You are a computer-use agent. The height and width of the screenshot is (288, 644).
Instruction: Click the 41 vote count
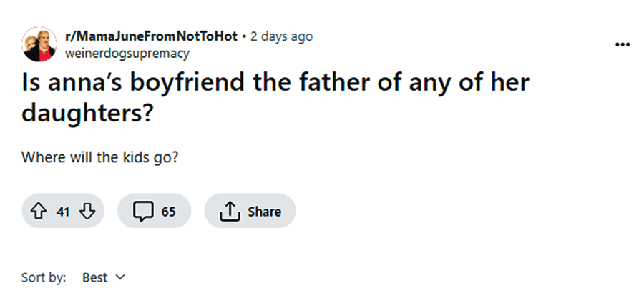coord(62,212)
